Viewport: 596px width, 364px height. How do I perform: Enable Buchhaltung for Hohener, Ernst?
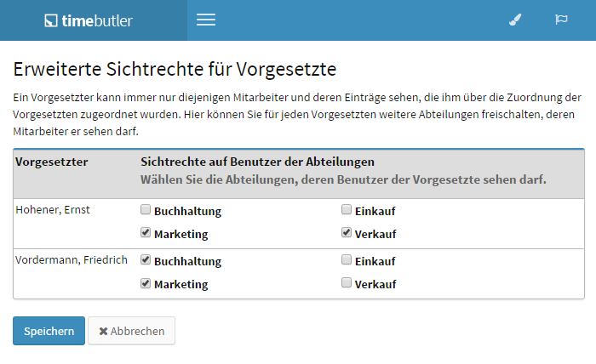pyautogui.click(x=146, y=210)
